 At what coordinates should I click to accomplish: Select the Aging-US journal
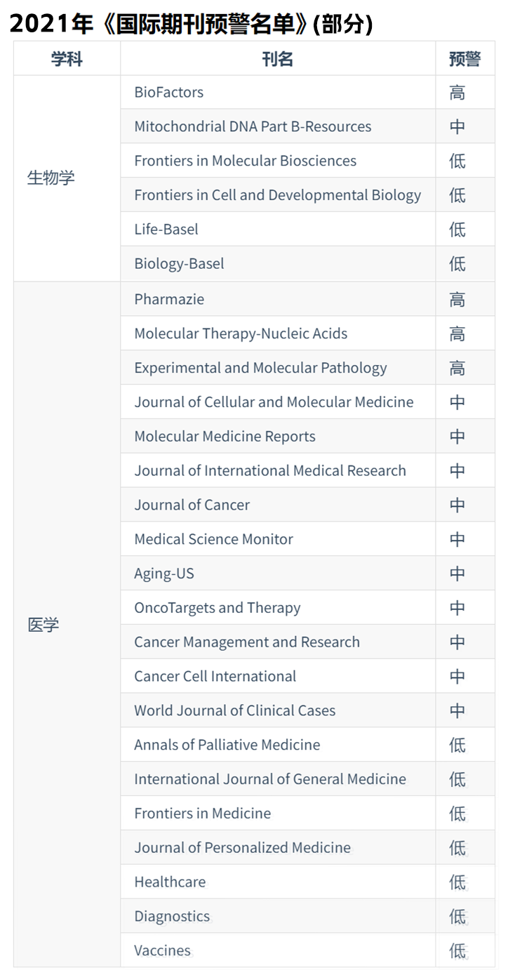(164, 574)
